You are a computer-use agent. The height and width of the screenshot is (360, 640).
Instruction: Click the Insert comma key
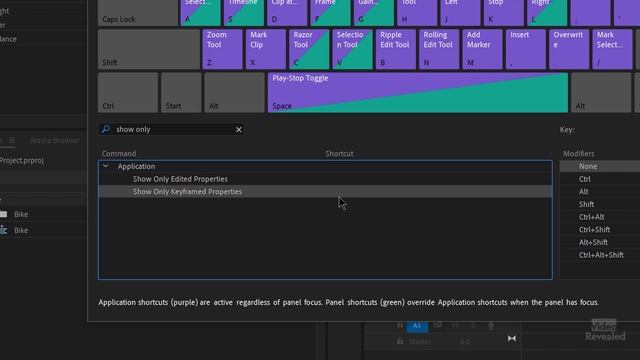[x=526, y=49]
